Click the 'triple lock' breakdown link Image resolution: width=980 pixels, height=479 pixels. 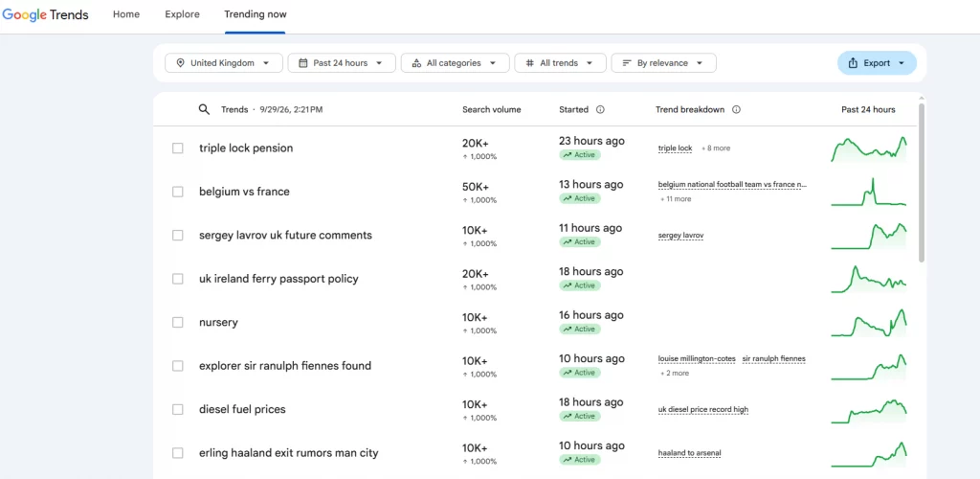coord(675,148)
